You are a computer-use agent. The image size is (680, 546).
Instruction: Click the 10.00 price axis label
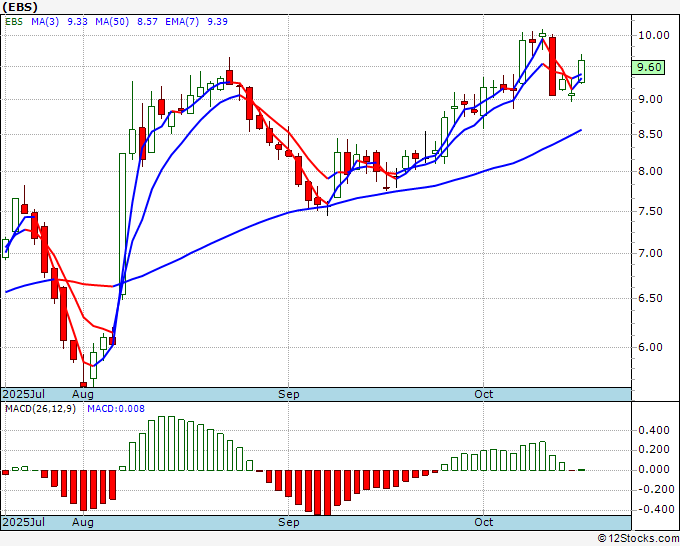(654, 35)
